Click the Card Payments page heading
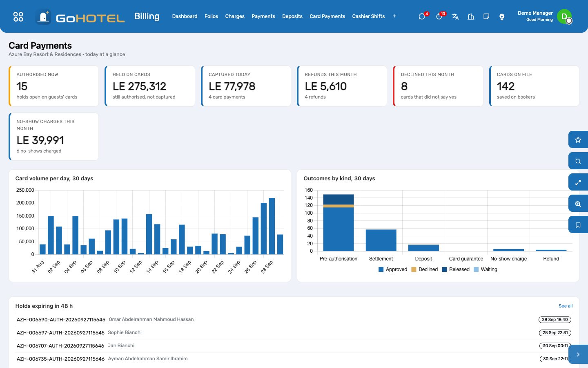The image size is (588, 368). pyautogui.click(x=40, y=45)
